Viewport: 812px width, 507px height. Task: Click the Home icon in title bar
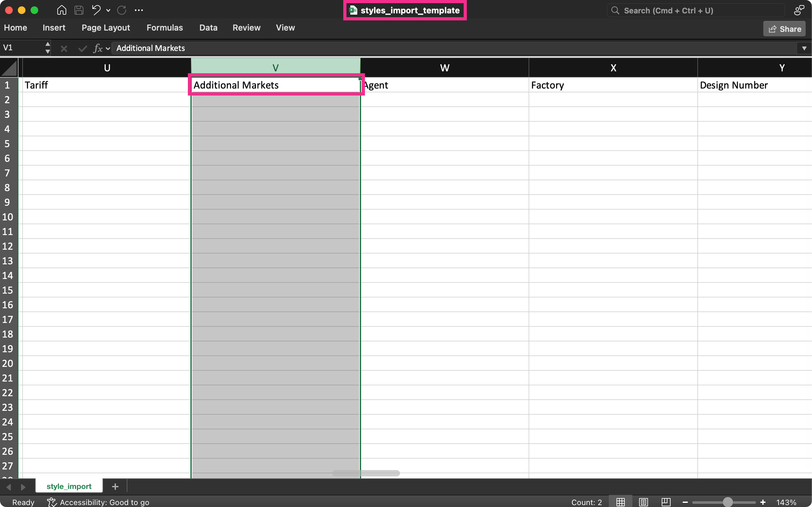[x=62, y=10]
